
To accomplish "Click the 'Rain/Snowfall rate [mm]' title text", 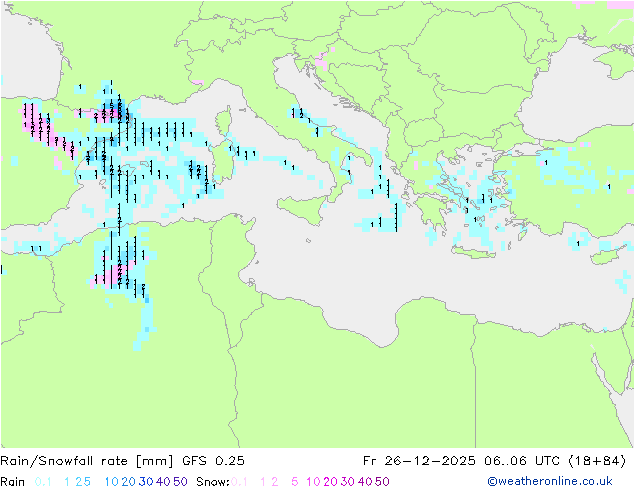I will 87,461.
